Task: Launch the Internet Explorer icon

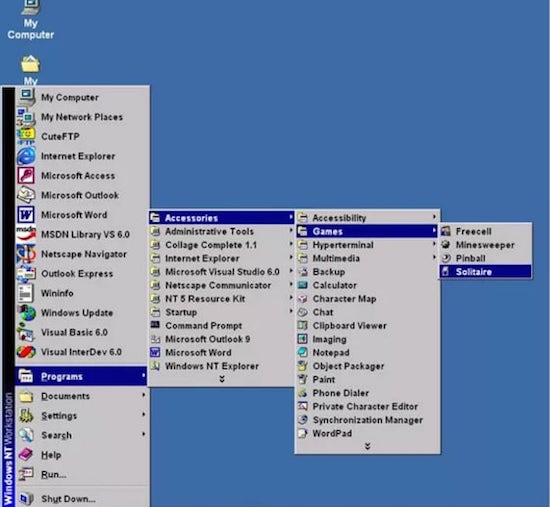Action: 26,156
